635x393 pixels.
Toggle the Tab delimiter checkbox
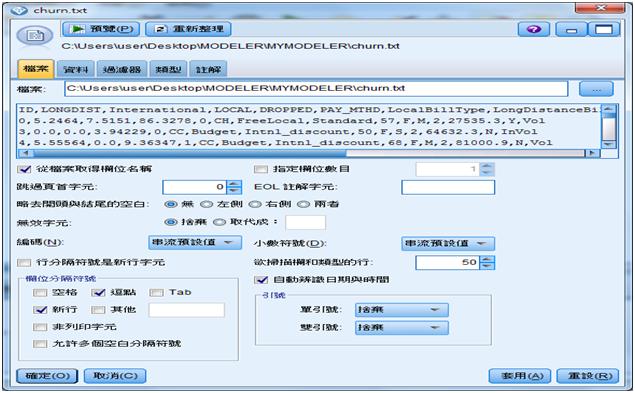point(157,293)
